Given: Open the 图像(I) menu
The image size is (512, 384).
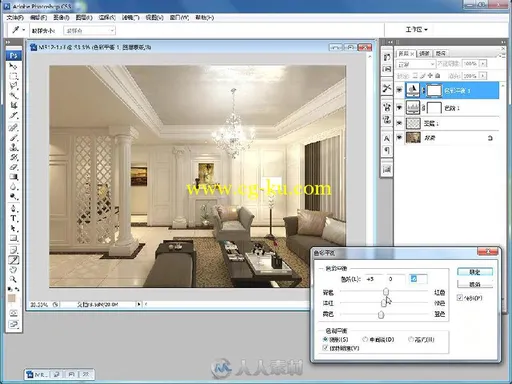Looking at the screenshot, I should [61, 17].
